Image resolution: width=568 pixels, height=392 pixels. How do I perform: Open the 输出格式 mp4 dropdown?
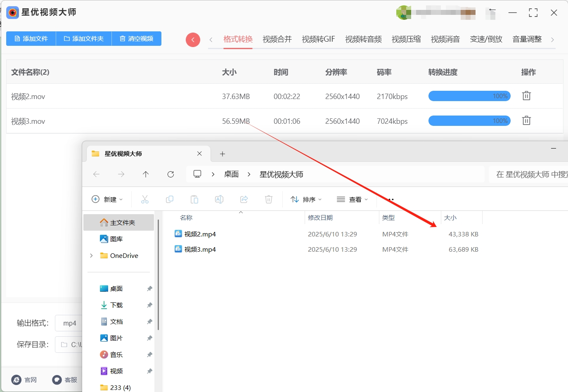coord(69,323)
